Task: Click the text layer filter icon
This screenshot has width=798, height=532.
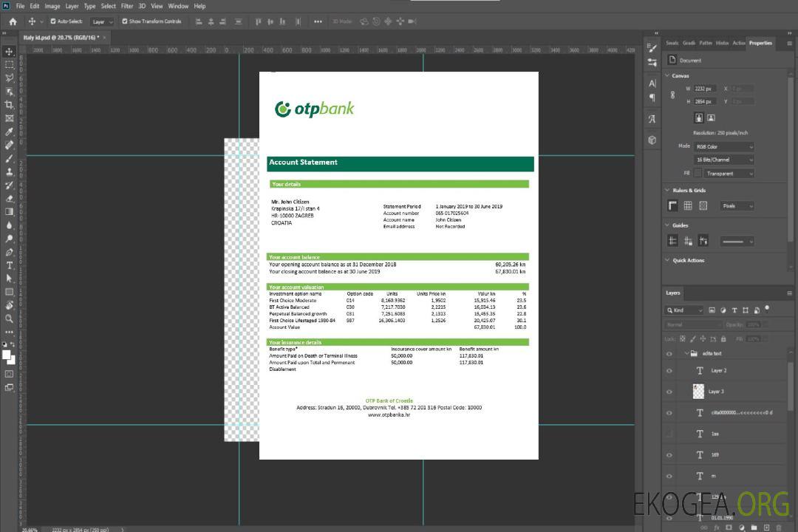Action: click(735, 310)
